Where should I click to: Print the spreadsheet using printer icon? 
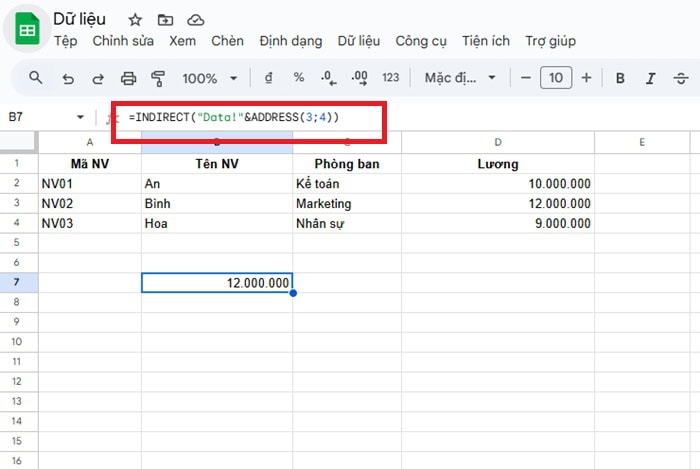[x=128, y=78]
